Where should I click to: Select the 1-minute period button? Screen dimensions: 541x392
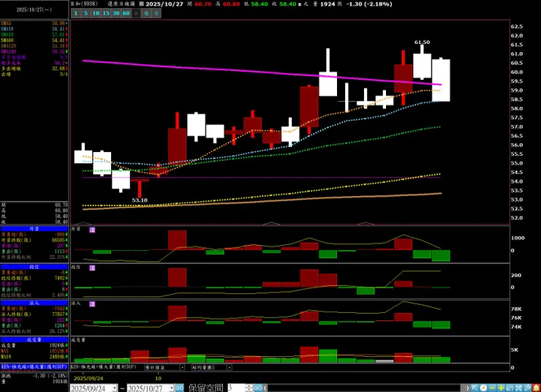[76, 13]
